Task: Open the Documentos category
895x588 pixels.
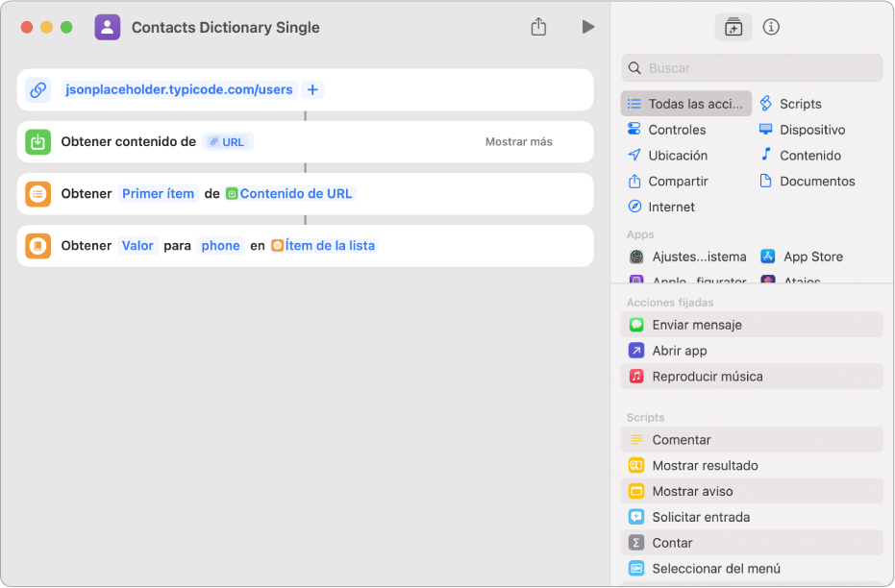Action: pos(807,182)
